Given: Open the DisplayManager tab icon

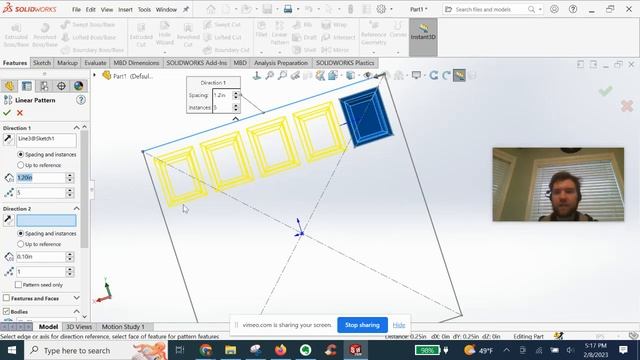Looking at the screenshot, I should [78, 86].
